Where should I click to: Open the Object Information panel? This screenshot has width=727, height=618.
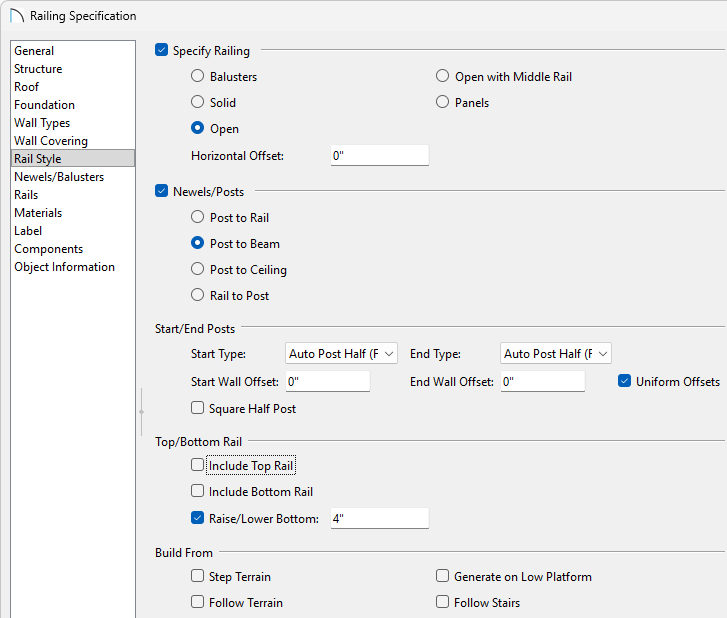click(73, 267)
